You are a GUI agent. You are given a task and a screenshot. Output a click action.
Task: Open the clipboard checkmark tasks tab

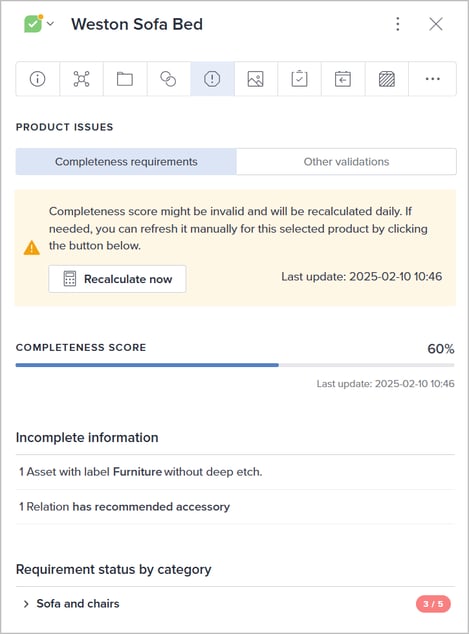pyautogui.click(x=300, y=79)
